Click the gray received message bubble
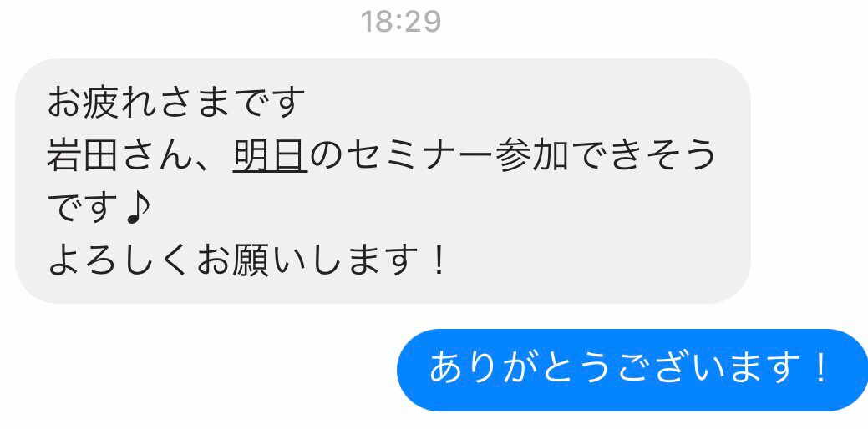Viewport: 868px width, 429px height. click(x=383, y=181)
